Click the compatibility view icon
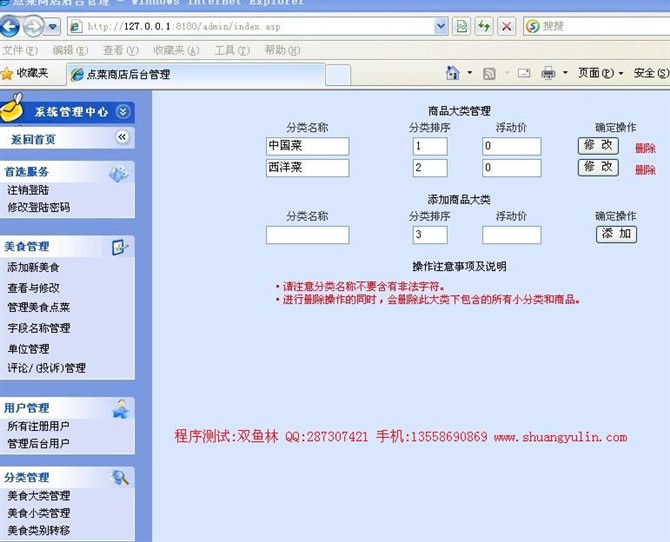 coord(461,27)
